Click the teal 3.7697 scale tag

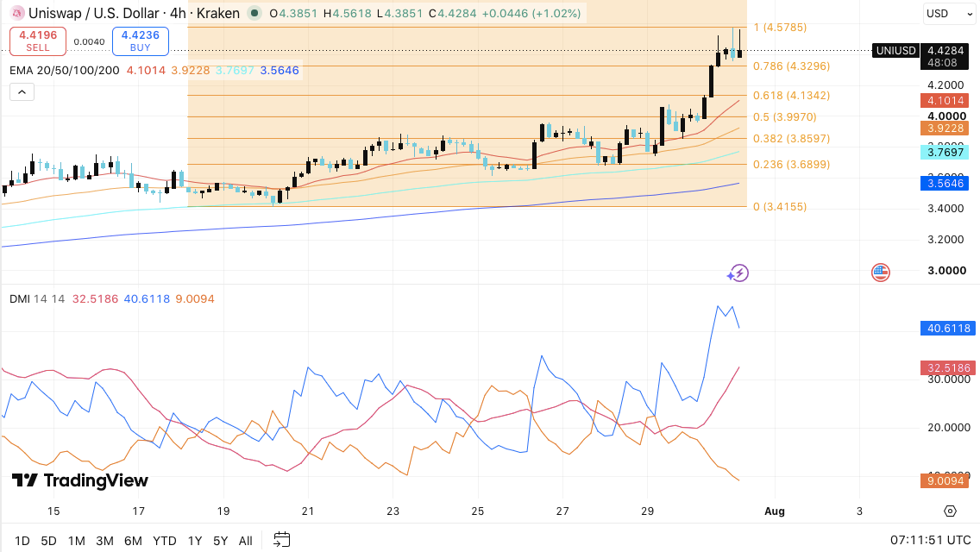point(945,152)
